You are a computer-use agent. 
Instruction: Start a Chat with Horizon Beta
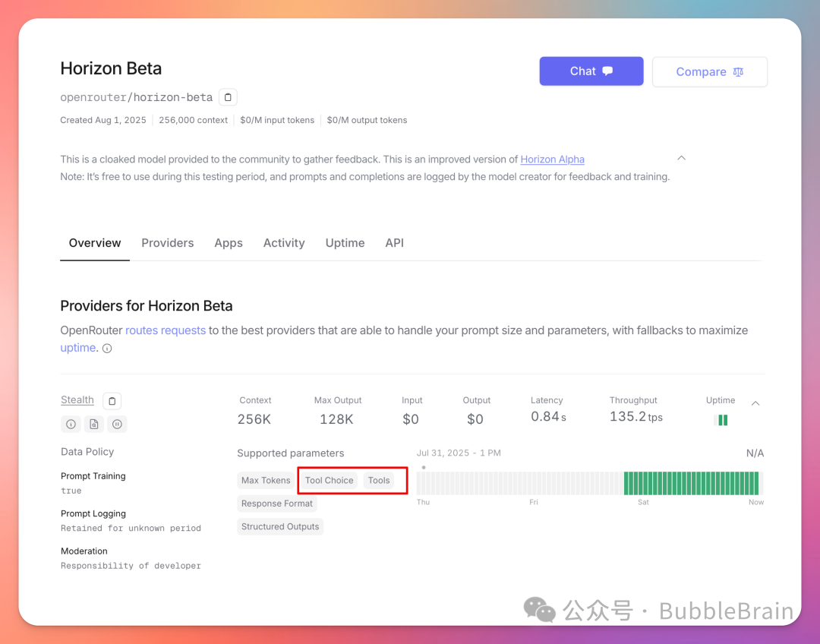[591, 71]
